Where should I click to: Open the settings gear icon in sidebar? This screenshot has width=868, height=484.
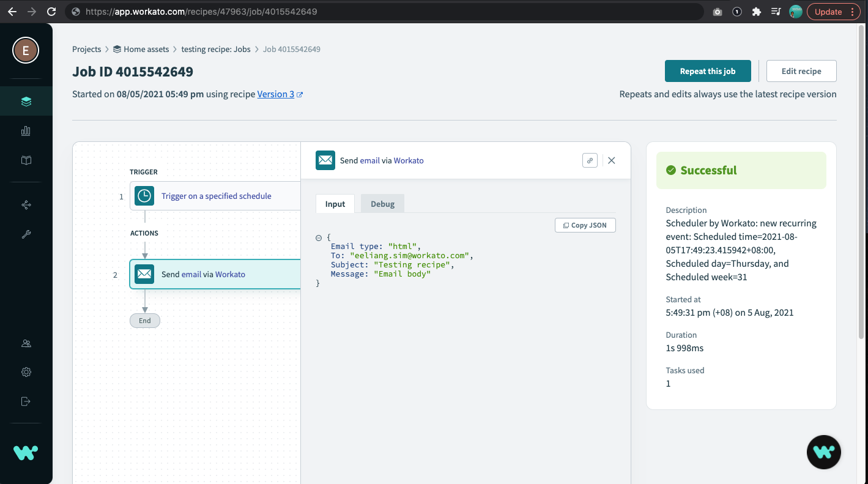click(26, 372)
